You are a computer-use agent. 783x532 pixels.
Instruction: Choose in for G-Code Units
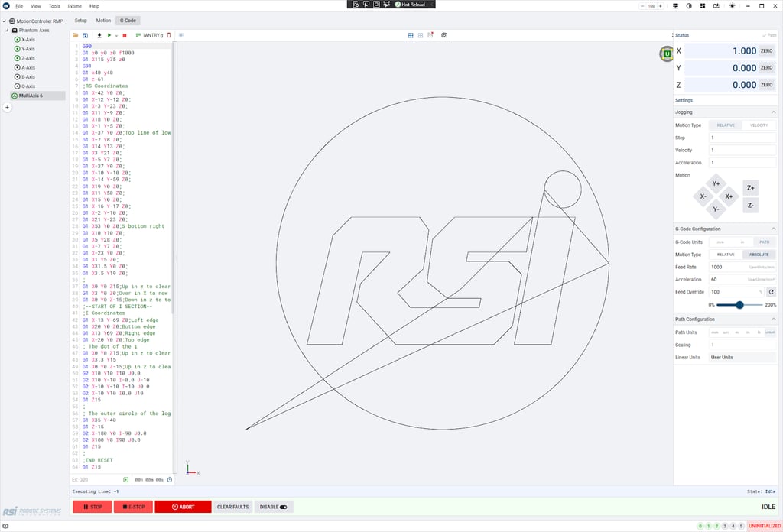742,242
